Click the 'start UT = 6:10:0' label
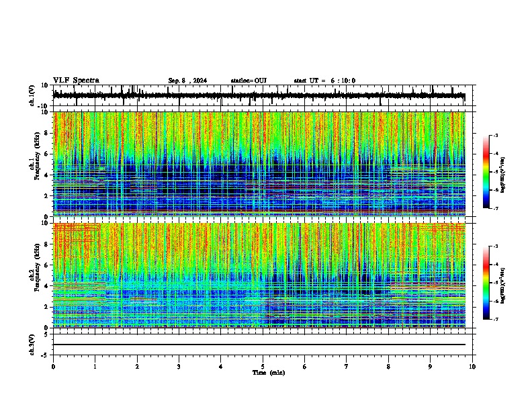532x411 pixels. [324, 81]
